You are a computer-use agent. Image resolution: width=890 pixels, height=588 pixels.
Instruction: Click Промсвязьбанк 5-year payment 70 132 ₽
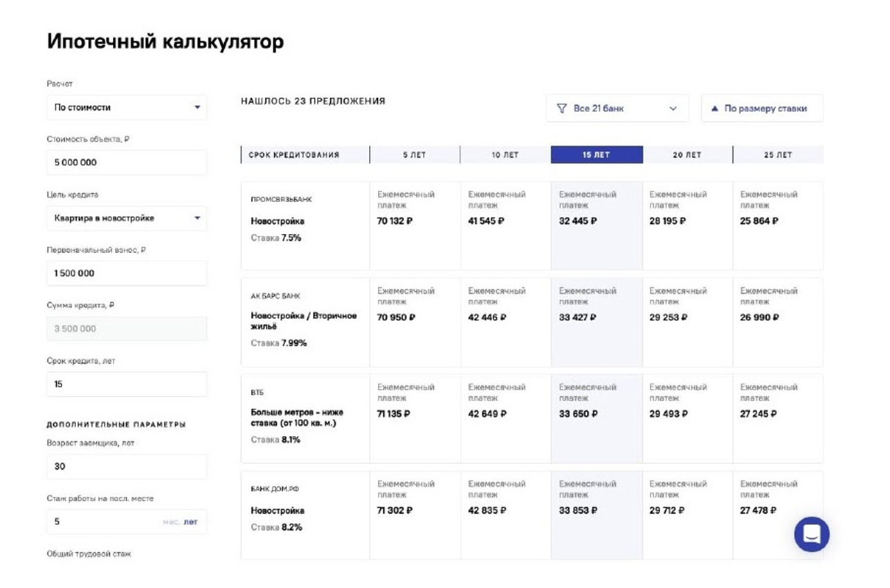point(395,221)
